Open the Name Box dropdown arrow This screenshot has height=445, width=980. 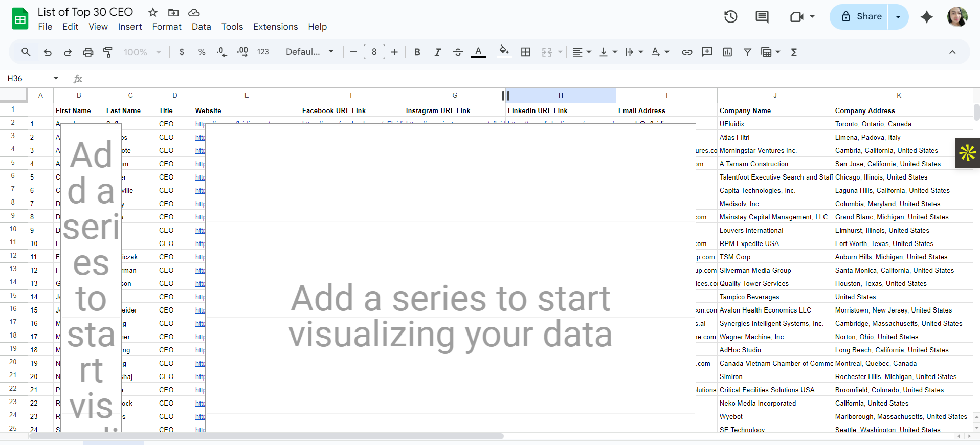[x=56, y=78]
